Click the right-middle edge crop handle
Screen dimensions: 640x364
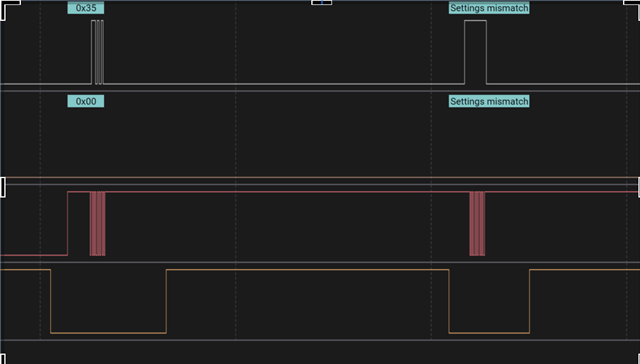[638, 187]
